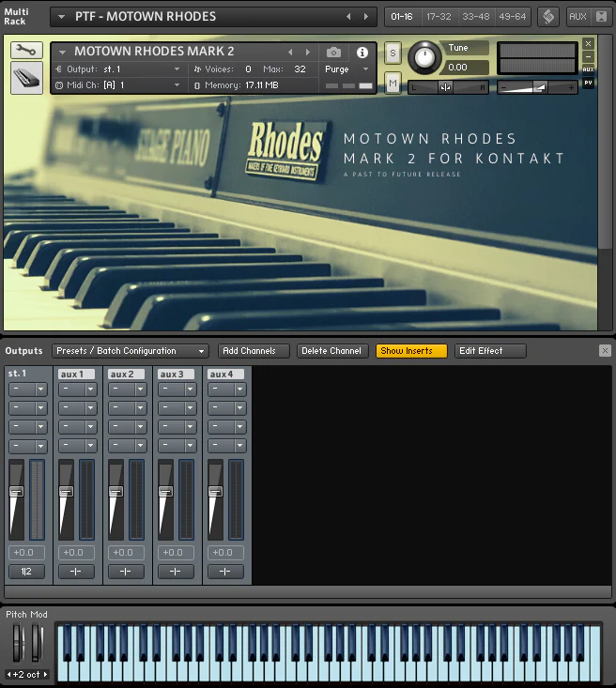Open the Multi Rack menu dropdown arrow
Screen dimensions: 616x688
coord(61,17)
